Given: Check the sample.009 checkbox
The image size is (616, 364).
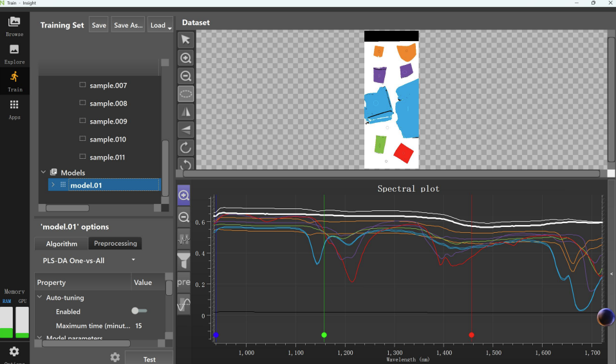Looking at the screenshot, I should click(x=82, y=120).
